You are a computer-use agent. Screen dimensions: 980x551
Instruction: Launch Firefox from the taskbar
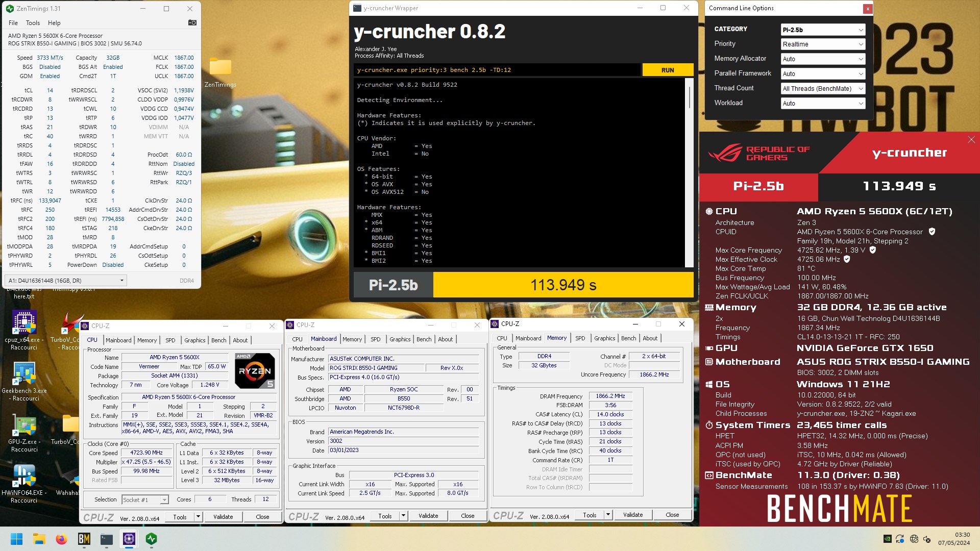point(61,539)
